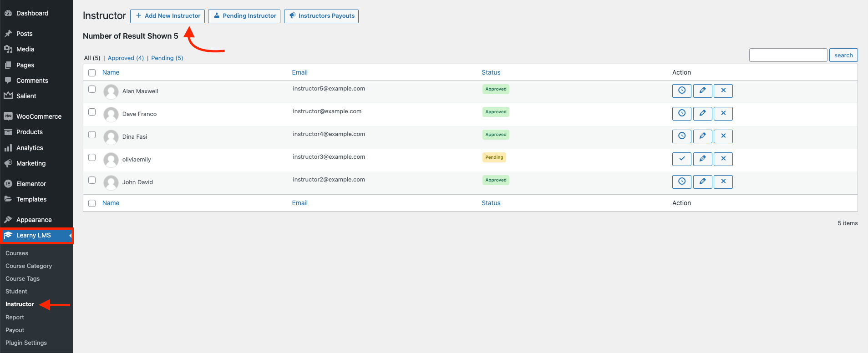Show All (5) instructors
The height and width of the screenshot is (353, 868).
click(92, 58)
